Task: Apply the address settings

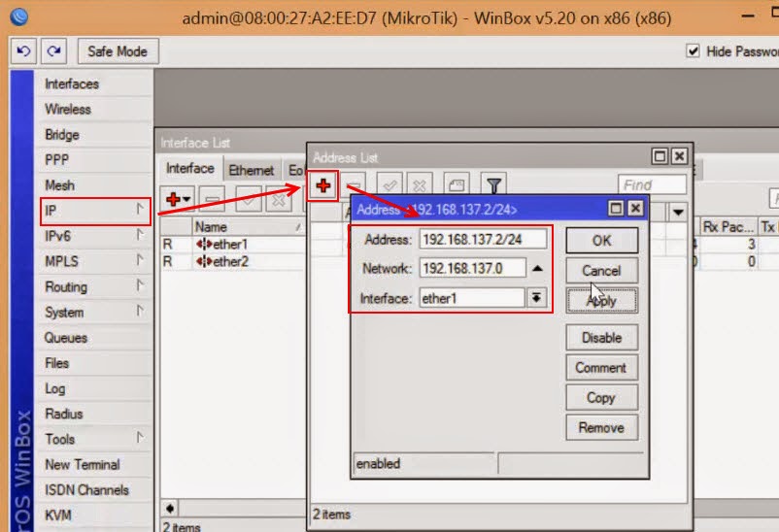Action: point(601,301)
